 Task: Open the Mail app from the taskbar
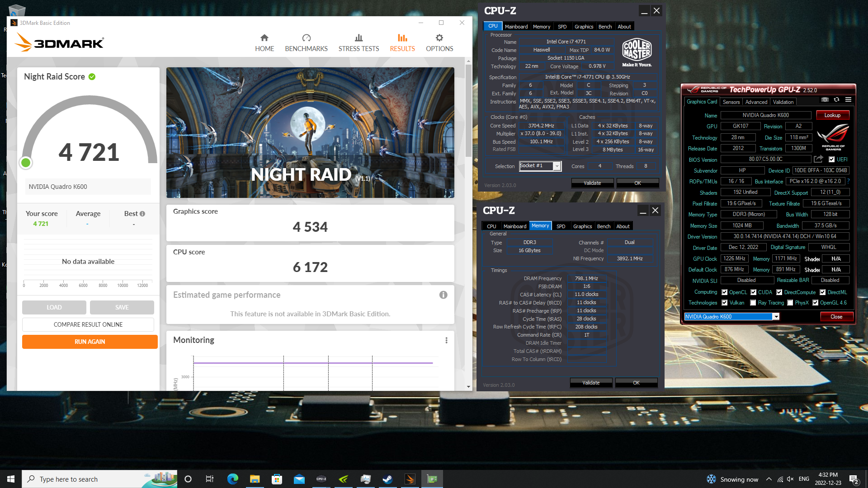coord(299,479)
